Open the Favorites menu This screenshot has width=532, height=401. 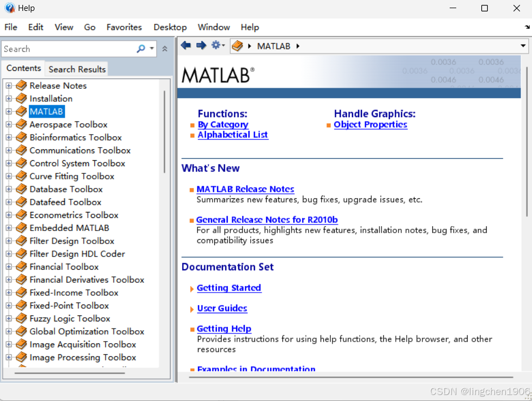click(124, 27)
